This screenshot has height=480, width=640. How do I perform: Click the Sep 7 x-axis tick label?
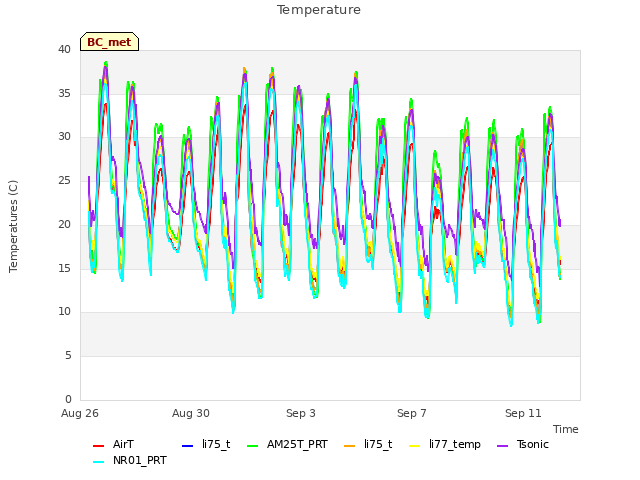[412, 413]
